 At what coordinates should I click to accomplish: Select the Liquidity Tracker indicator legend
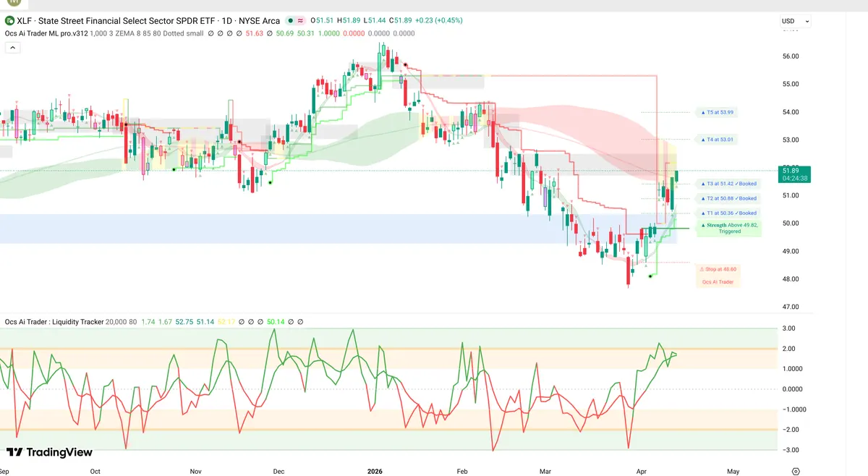click(54, 321)
